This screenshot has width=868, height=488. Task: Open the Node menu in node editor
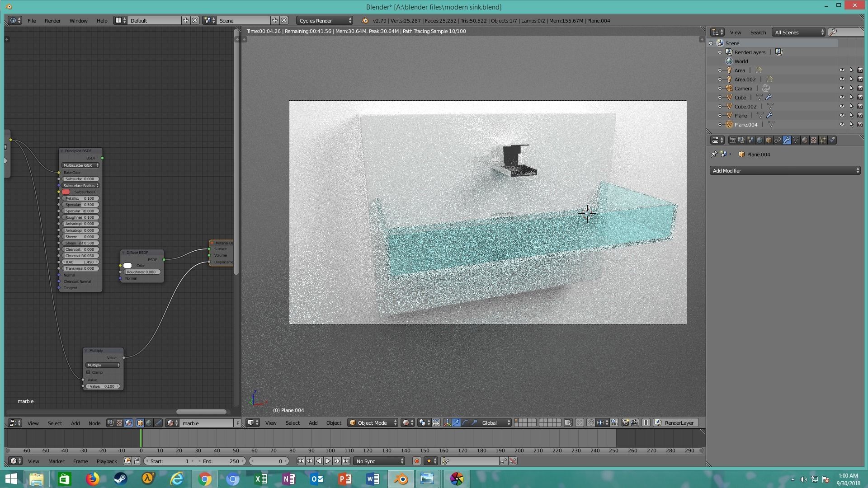pyautogui.click(x=94, y=423)
